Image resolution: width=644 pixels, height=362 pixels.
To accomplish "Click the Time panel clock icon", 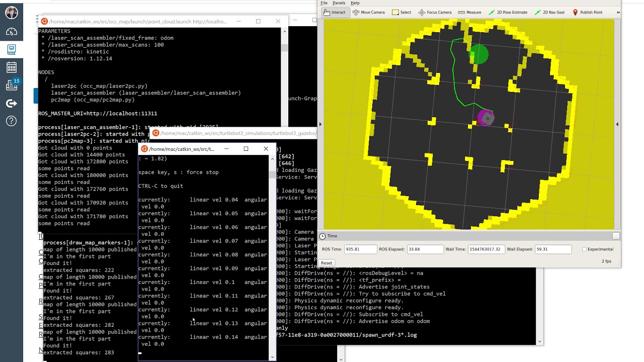I will (x=323, y=236).
